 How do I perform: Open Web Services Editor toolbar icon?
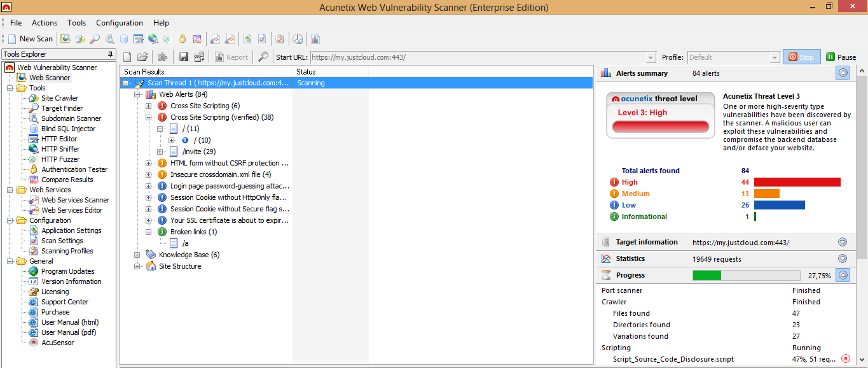[230, 39]
